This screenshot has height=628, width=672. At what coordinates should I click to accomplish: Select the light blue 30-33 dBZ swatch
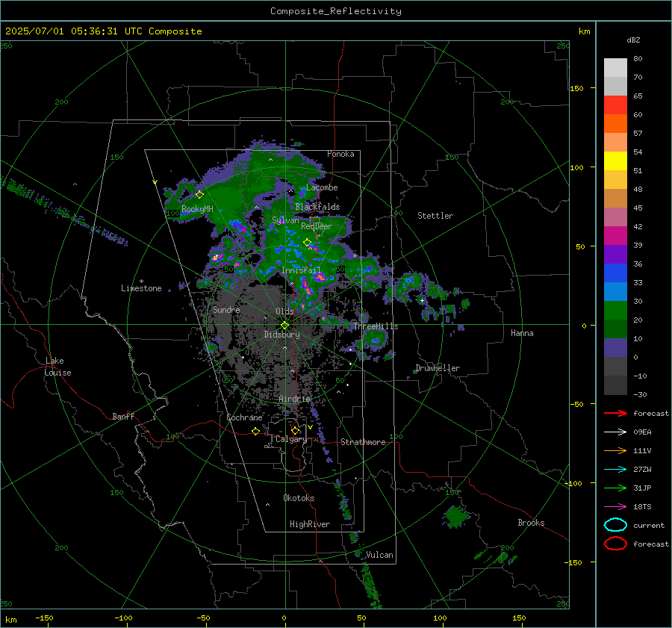tap(615, 292)
